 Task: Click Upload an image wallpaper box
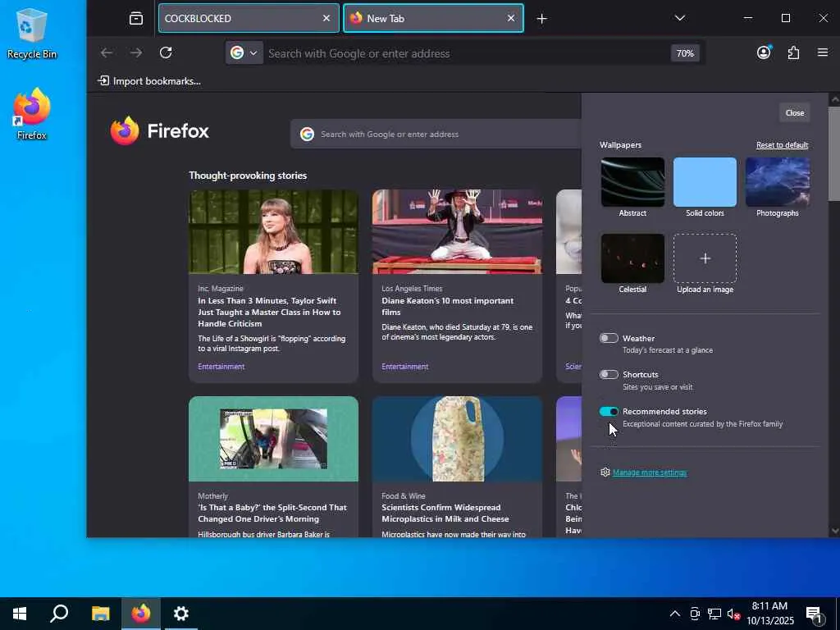(705, 258)
